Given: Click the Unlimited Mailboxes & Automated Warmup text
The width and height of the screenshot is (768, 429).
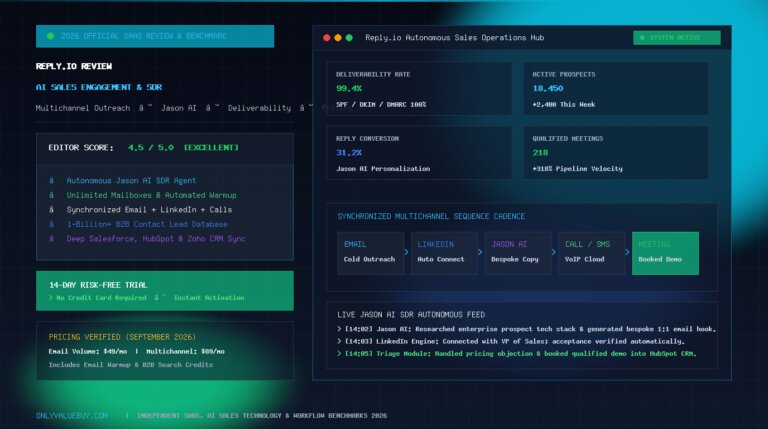Looking at the screenshot, I should [151, 195].
